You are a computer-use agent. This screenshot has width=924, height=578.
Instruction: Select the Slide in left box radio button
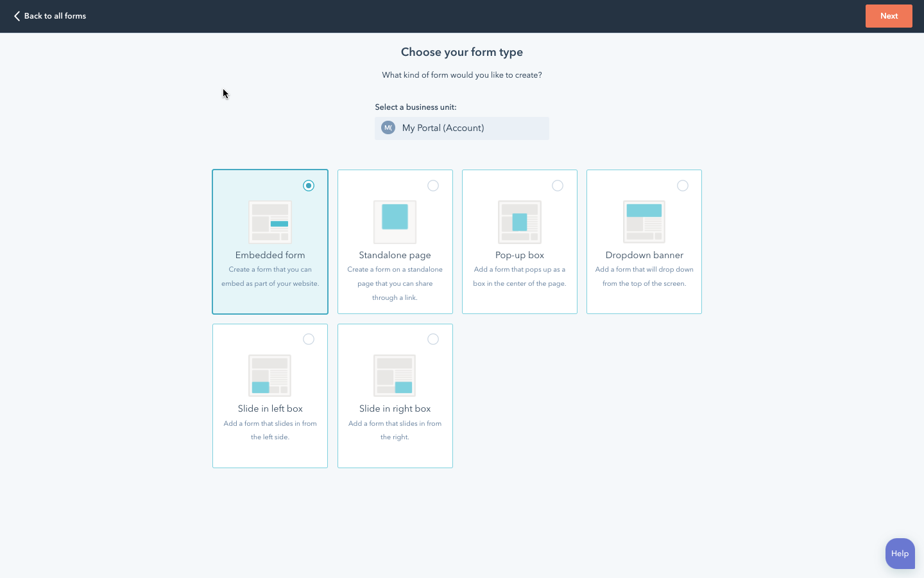pos(309,338)
